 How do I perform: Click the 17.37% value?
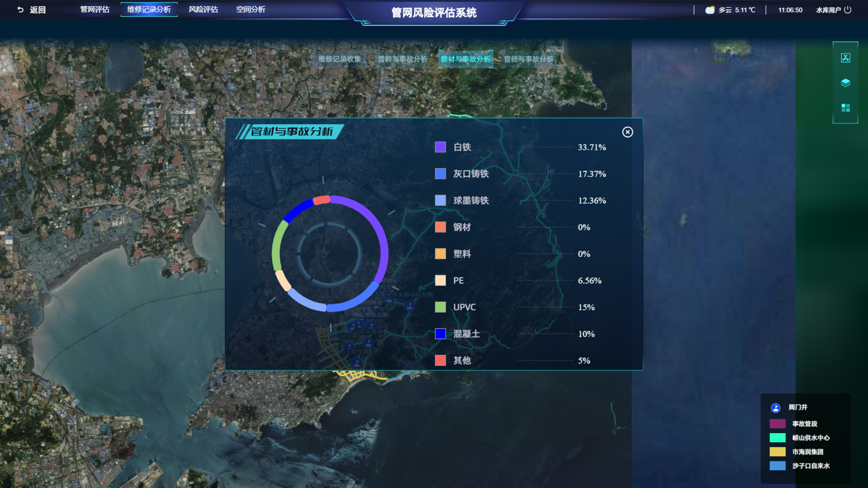coord(592,174)
